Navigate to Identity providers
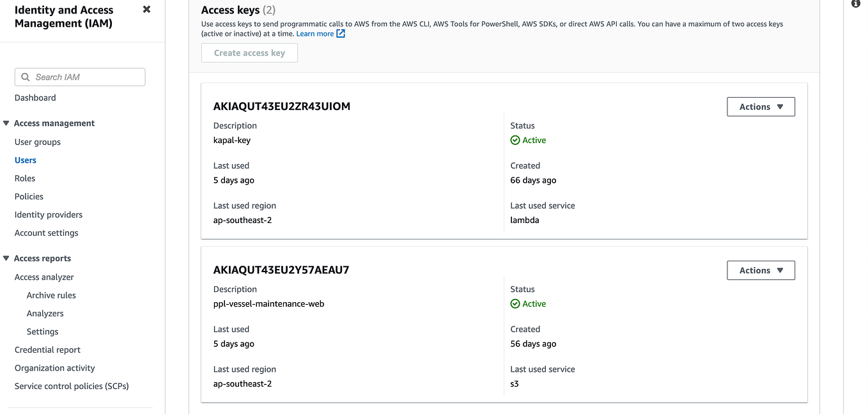The width and height of the screenshot is (868, 414). pos(49,215)
